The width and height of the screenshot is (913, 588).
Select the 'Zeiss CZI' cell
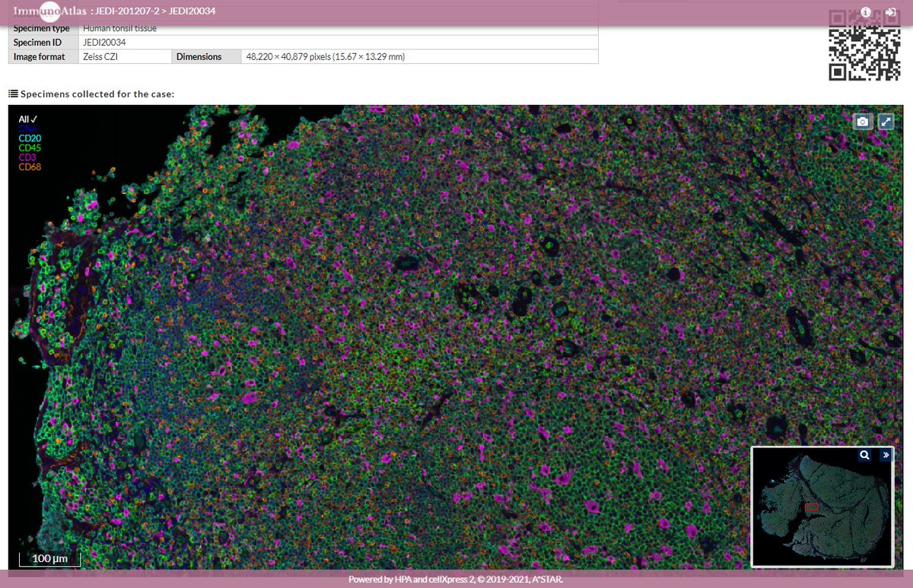(125, 56)
